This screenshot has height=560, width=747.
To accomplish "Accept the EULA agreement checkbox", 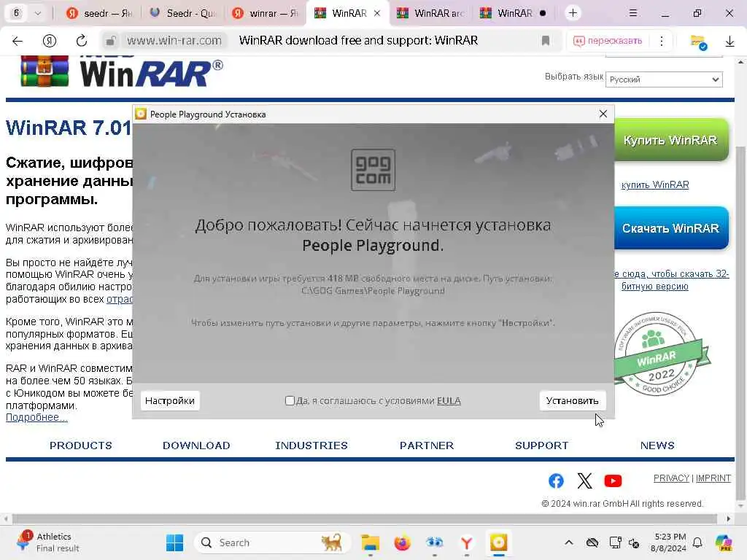I will (290, 400).
